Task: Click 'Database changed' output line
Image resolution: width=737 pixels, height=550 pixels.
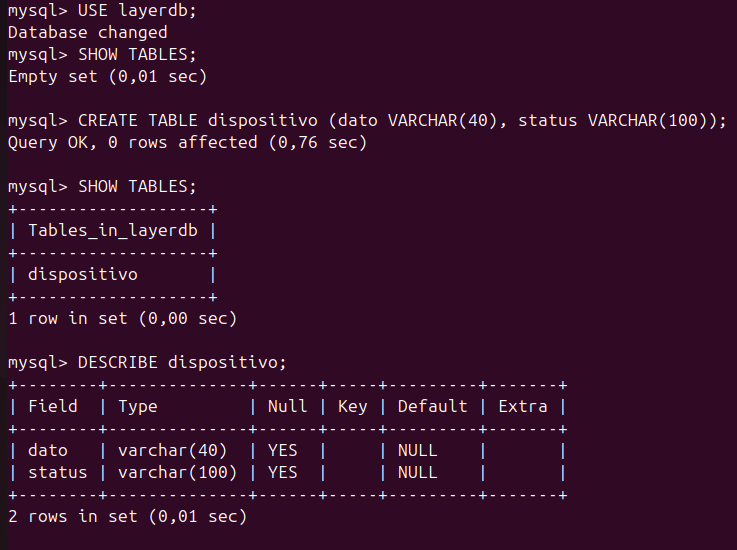Action: [88, 32]
